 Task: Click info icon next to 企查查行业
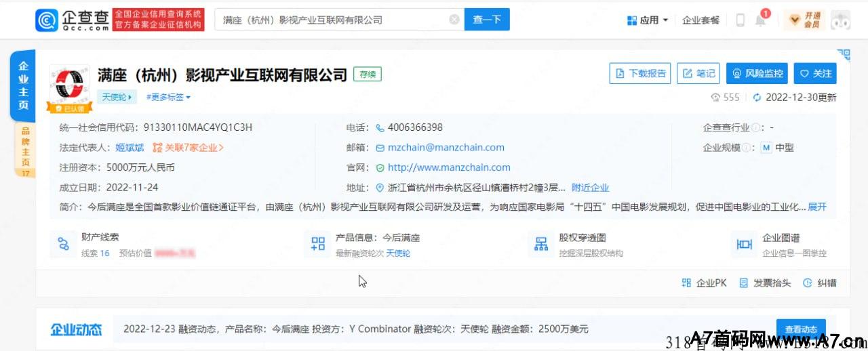coord(755,127)
